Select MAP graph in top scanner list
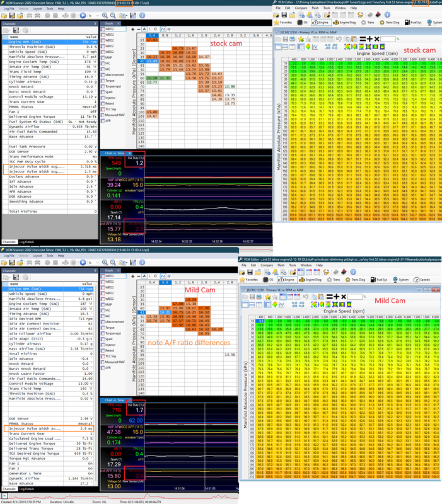This screenshot has height=504, width=442. [108, 57]
